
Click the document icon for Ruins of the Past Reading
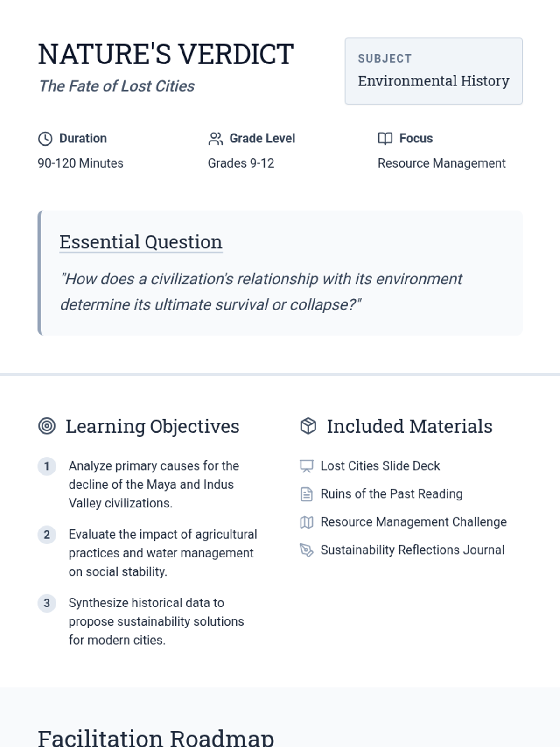(x=307, y=494)
